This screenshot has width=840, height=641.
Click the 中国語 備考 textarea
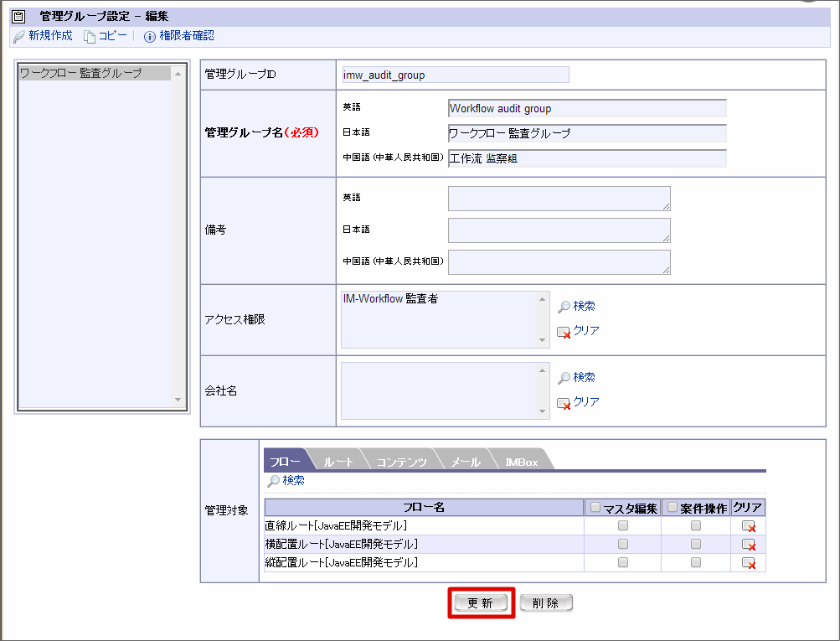[559, 262]
